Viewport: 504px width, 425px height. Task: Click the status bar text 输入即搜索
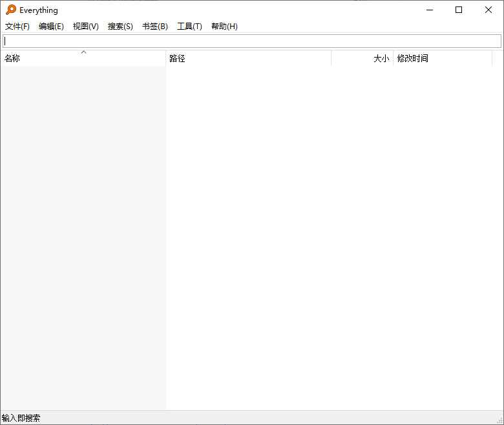pyautogui.click(x=21, y=418)
